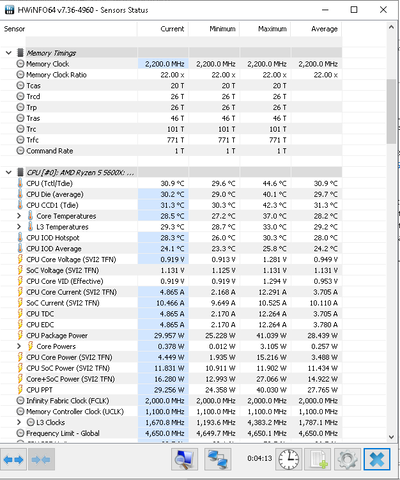Click the 0:04:13 elapsed time display
This screenshot has width=400, height=480.
click(260, 459)
